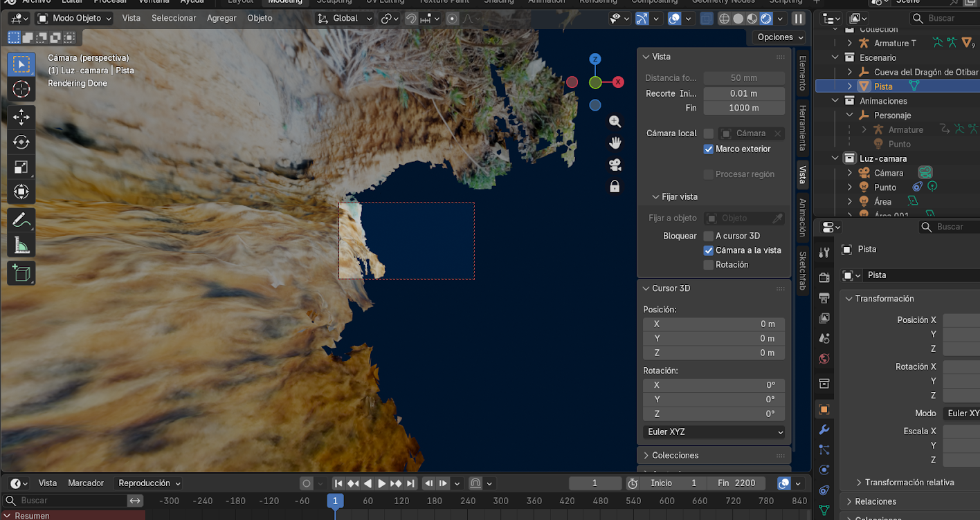
Task: Select the Measure tool
Action: click(x=21, y=245)
